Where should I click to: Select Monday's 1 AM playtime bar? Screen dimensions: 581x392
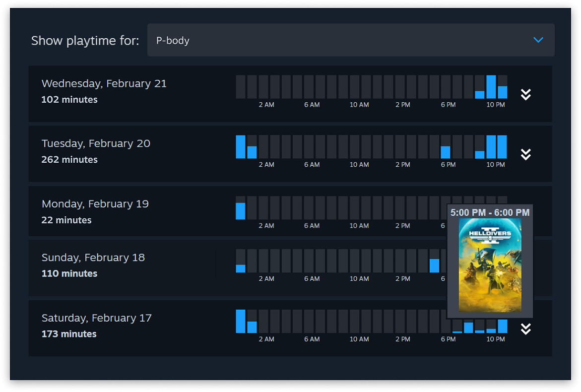pos(241,210)
